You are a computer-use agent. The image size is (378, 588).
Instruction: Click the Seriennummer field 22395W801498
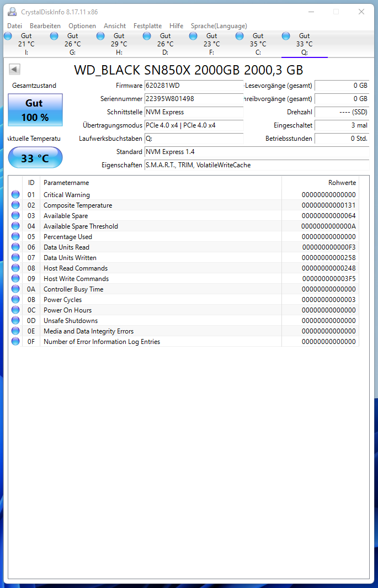[194, 99]
